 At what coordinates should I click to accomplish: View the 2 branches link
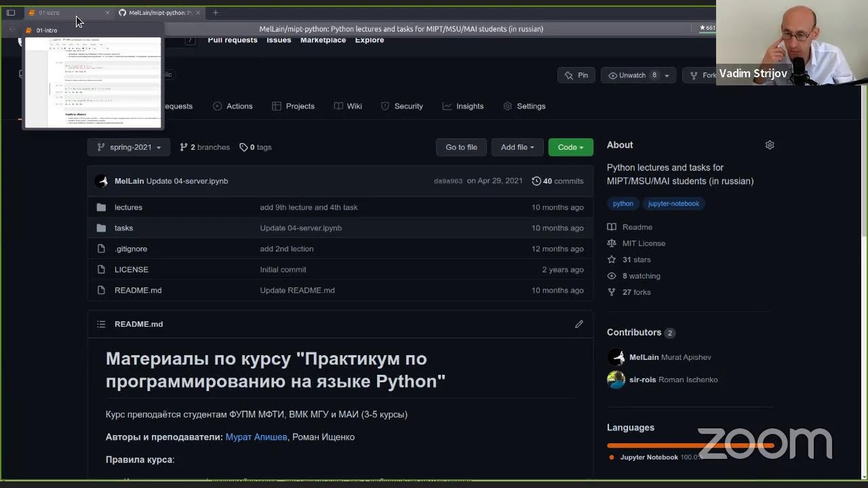[x=205, y=147]
